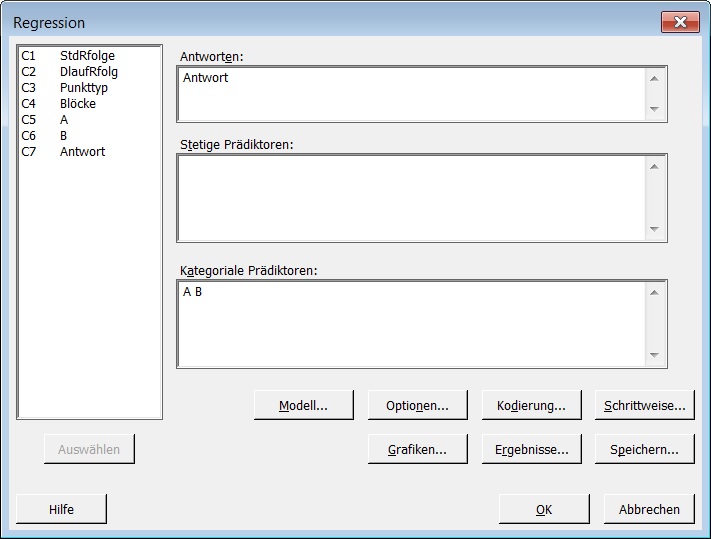Open the Ergebnisse... dialog
Image resolution: width=711 pixels, height=539 pixels.
coord(531,449)
